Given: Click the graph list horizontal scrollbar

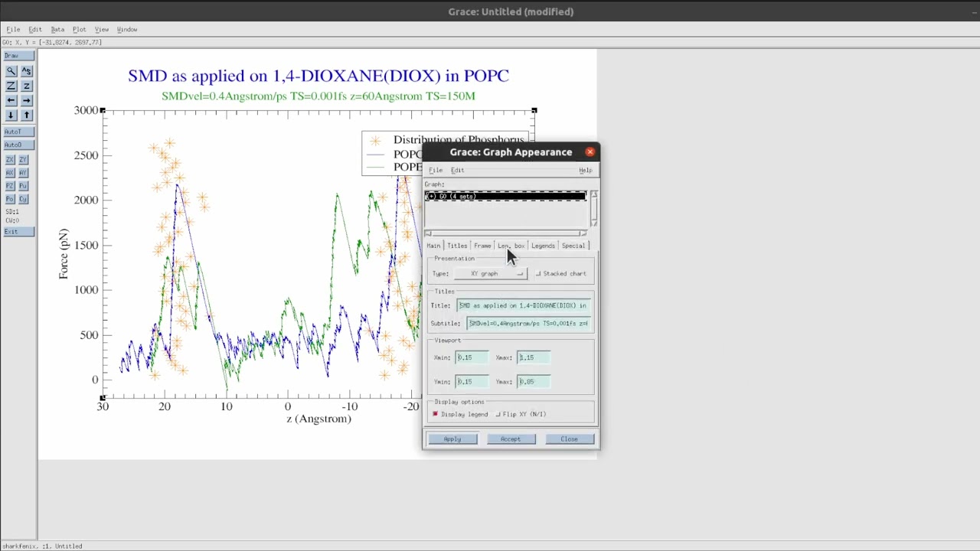Looking at the screenshot, I should pyautogui.click(x=505, y=233).
